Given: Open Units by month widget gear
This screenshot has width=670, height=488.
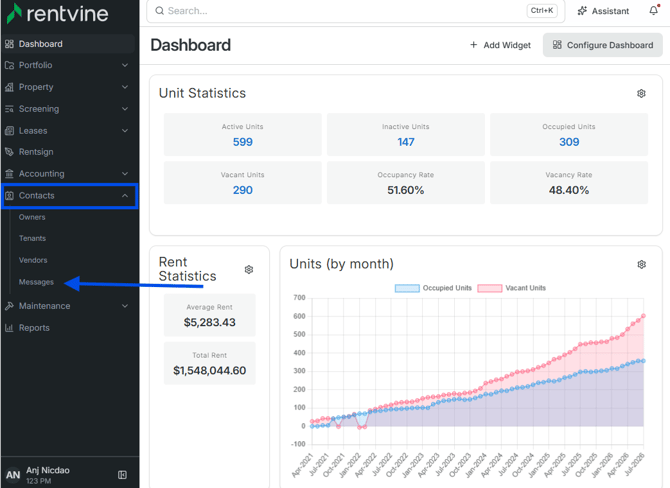Looking at the screenshot, I should (x=641, y=265).
